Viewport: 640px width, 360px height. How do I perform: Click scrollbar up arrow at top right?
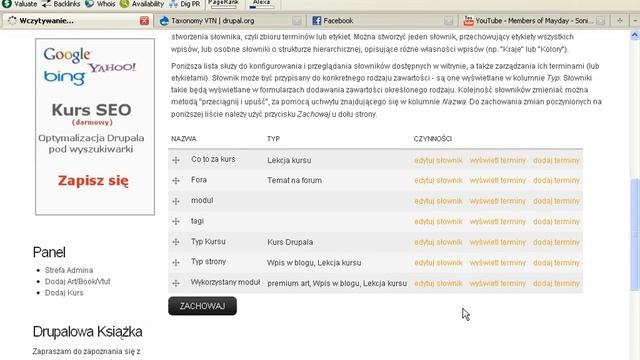click(635, 36)
